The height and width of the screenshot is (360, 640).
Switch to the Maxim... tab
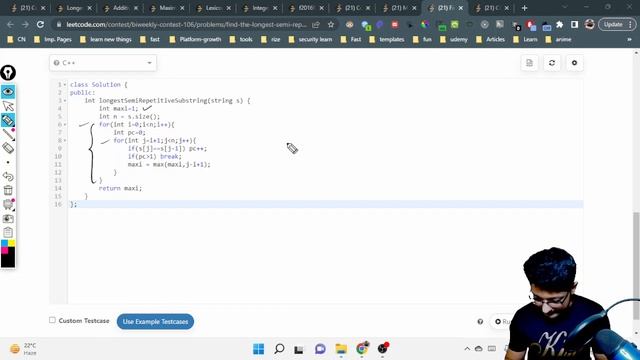pos(167,8)
